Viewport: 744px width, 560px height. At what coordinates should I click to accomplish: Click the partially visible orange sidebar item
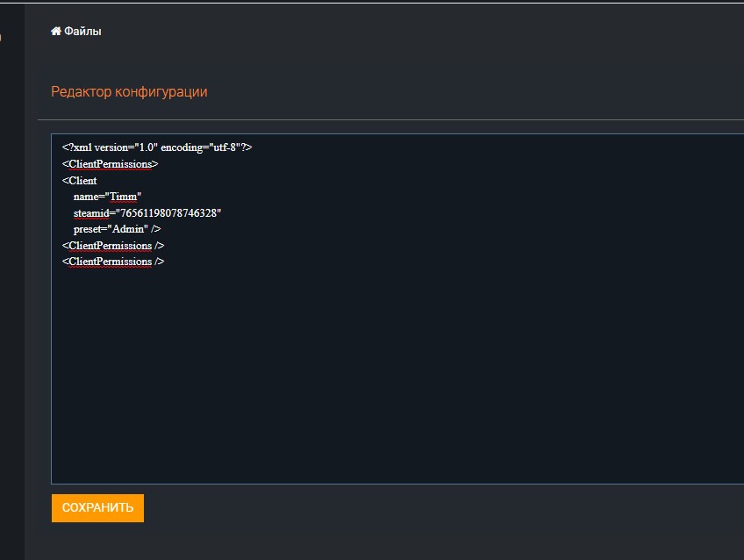coord(1,38)
